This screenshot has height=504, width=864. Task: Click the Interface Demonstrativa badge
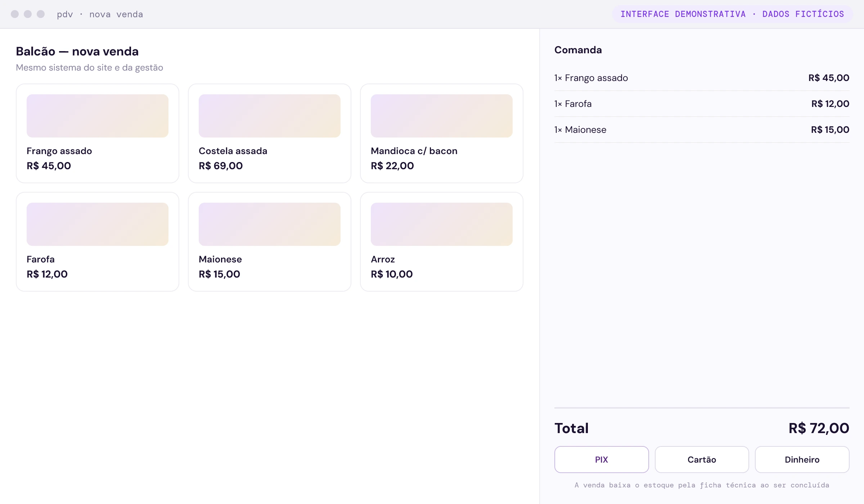click(732, 14)
